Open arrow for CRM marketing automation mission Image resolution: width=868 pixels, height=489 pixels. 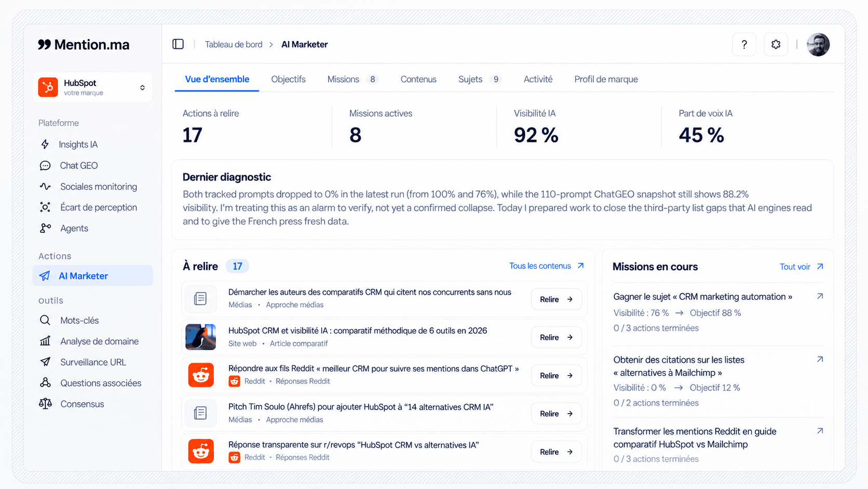click(x=820, y=296)
